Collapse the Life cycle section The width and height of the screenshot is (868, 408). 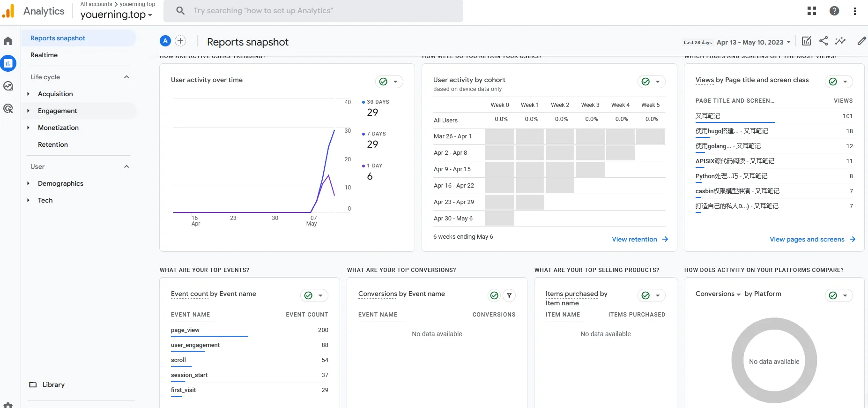[x=126, y=77]
